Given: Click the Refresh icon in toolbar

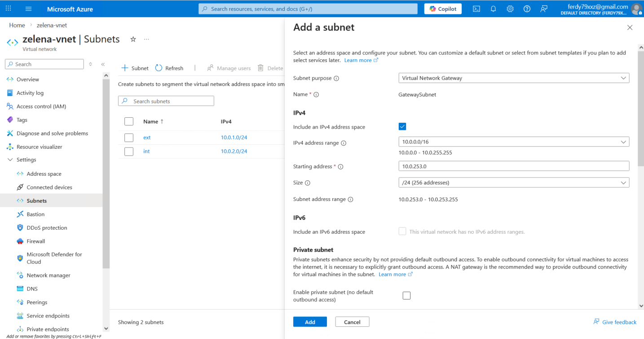Looking at the screenshot, I should (x=159, y=68).
